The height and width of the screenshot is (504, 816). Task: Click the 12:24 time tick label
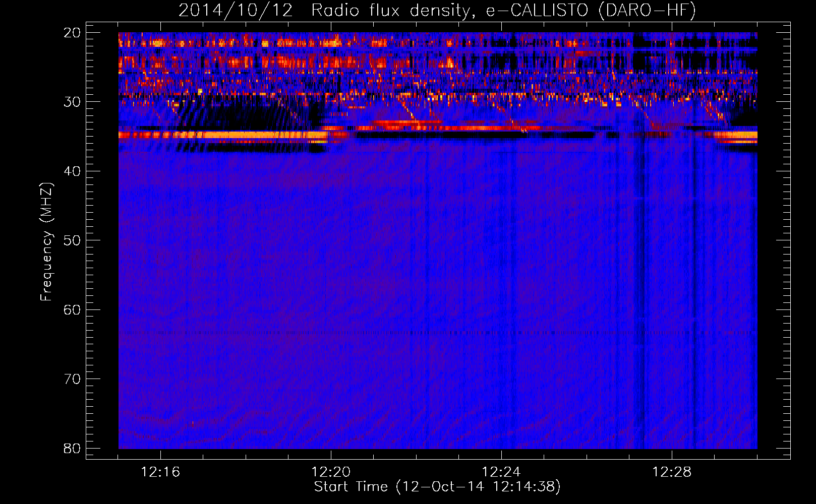pos(501,472)
